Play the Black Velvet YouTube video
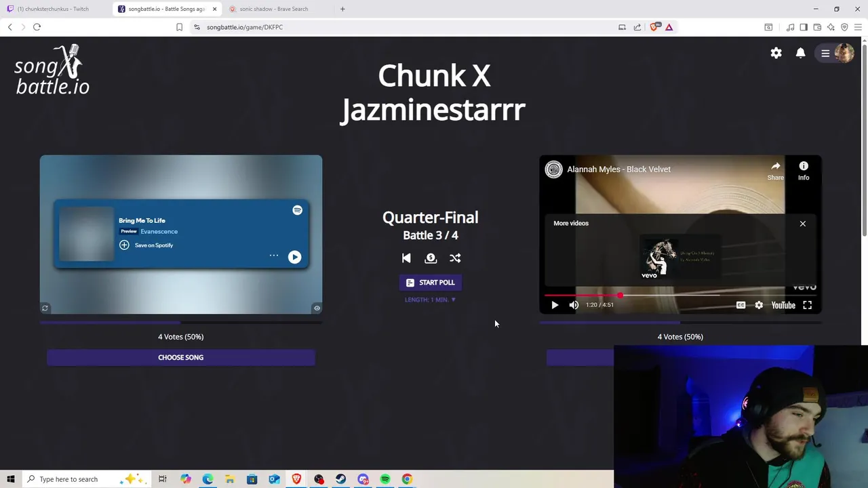This screenshot has height=488, width=868. click(x=555, y=305)
